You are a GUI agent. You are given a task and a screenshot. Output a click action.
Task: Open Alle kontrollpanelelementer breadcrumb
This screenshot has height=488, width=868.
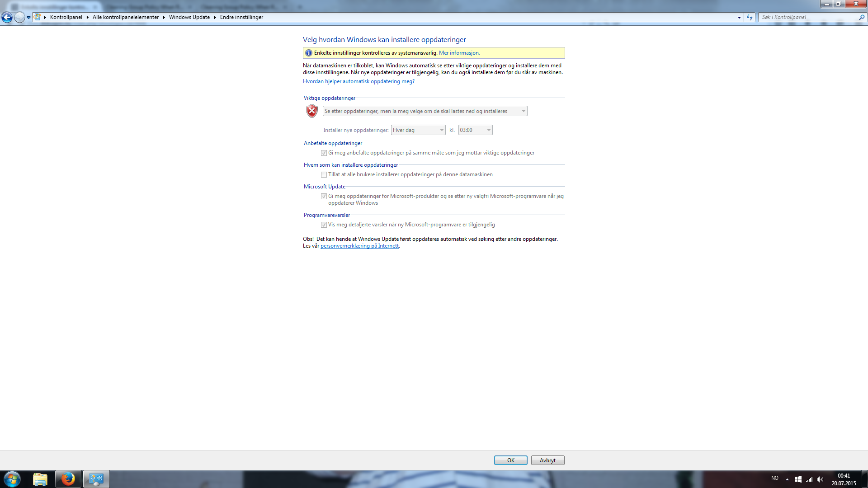[126, 17]
